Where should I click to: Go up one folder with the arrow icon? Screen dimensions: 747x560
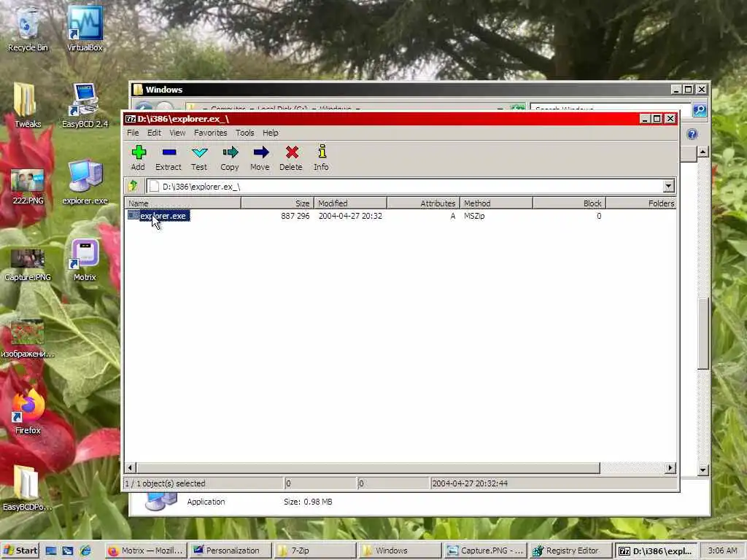coord(134,186)
